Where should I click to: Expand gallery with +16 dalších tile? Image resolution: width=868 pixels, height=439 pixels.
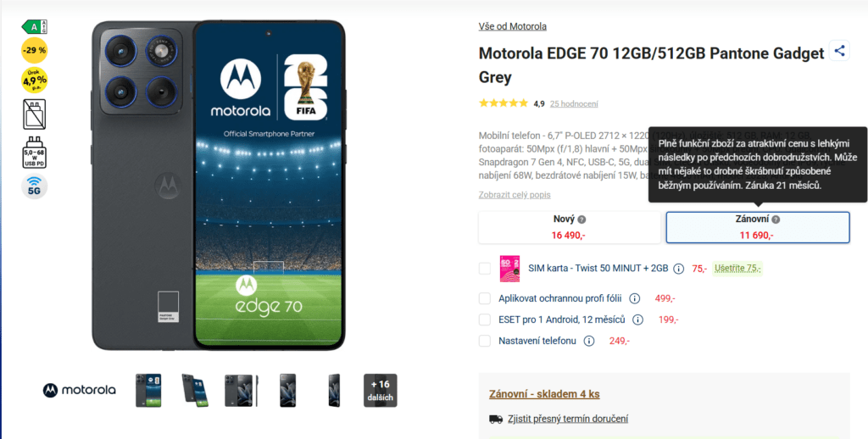(x=381, y=391)
